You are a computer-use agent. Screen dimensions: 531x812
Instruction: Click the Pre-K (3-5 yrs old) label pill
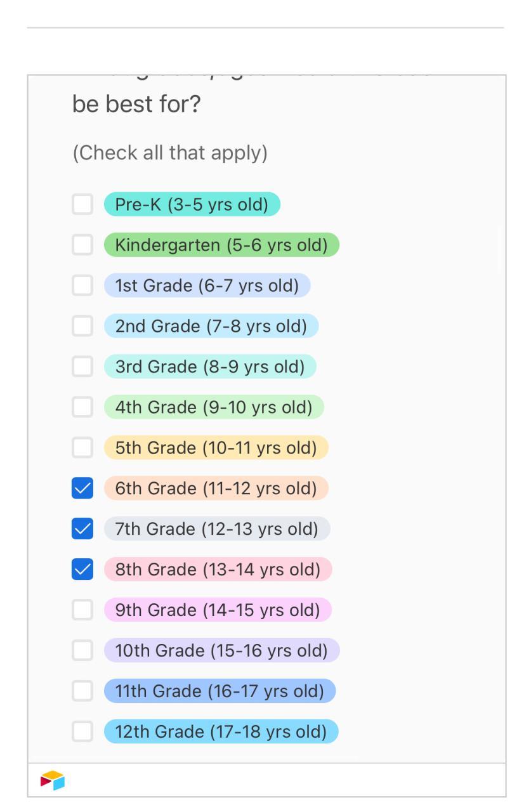click(192, 204)
